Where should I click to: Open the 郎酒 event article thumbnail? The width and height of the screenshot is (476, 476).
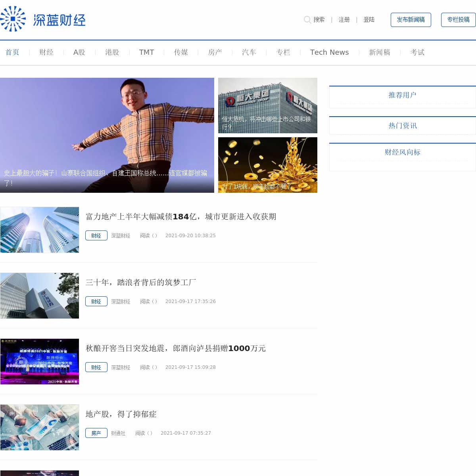pyautogui.click(x=40, y=361)
